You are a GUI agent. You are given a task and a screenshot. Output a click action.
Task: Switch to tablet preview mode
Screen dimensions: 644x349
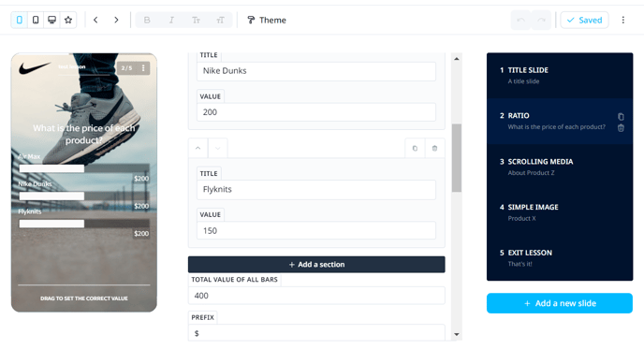36,21
